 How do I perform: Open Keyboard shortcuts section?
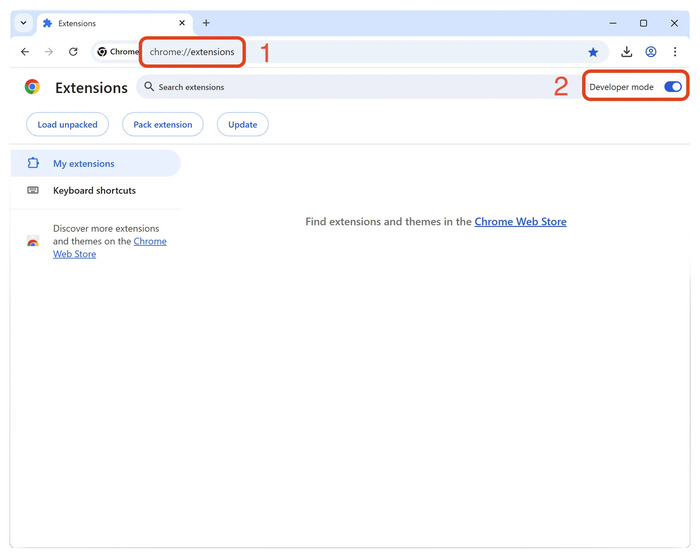click(x=96, y=191)
